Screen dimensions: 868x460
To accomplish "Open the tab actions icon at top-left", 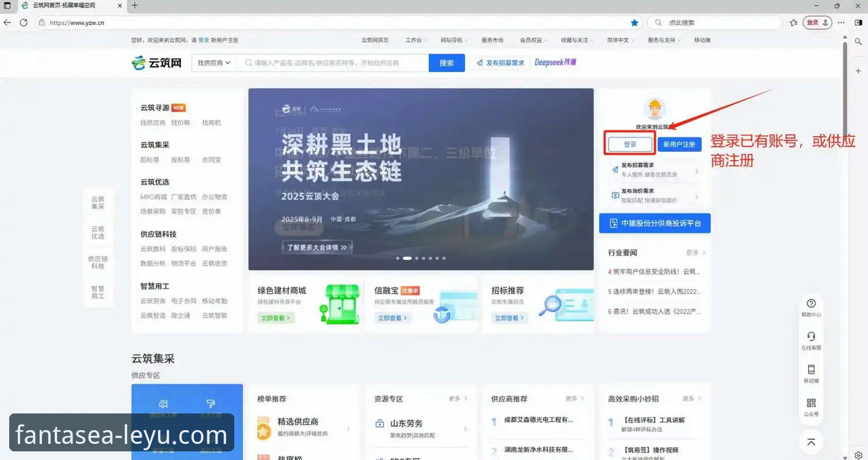I will 7,6.
